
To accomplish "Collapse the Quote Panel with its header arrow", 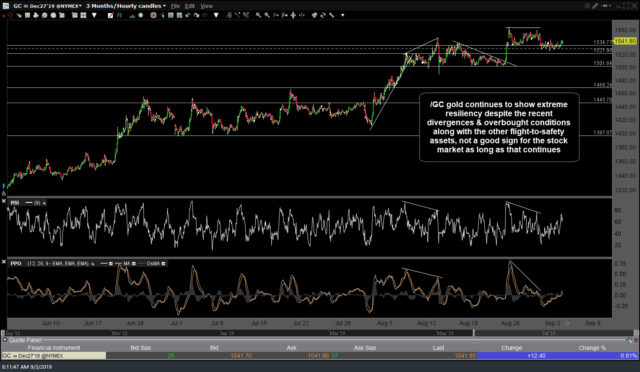I will click(x=5, y=340).
